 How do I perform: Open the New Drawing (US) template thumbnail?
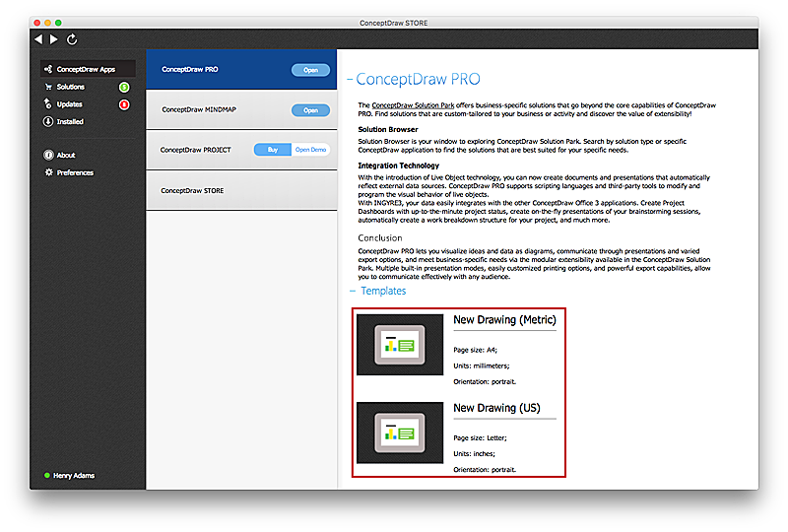pyautogui.click(x=400, y=432)
